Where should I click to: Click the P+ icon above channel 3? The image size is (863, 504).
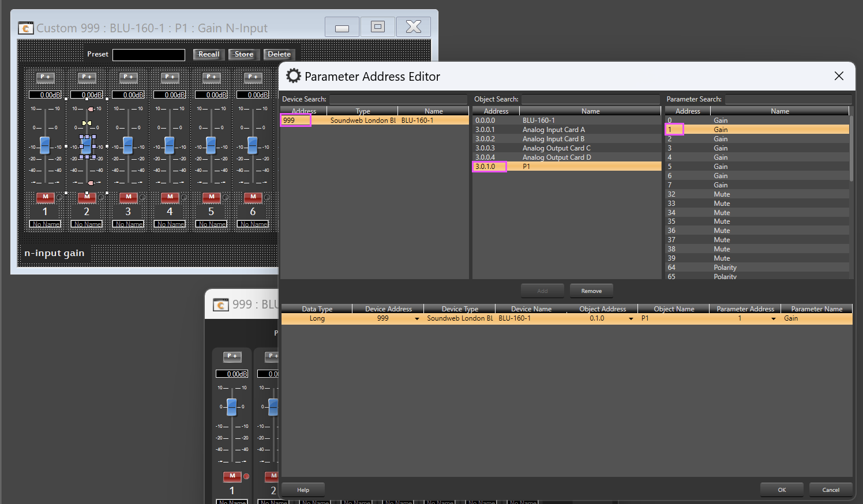coord(128,77)
